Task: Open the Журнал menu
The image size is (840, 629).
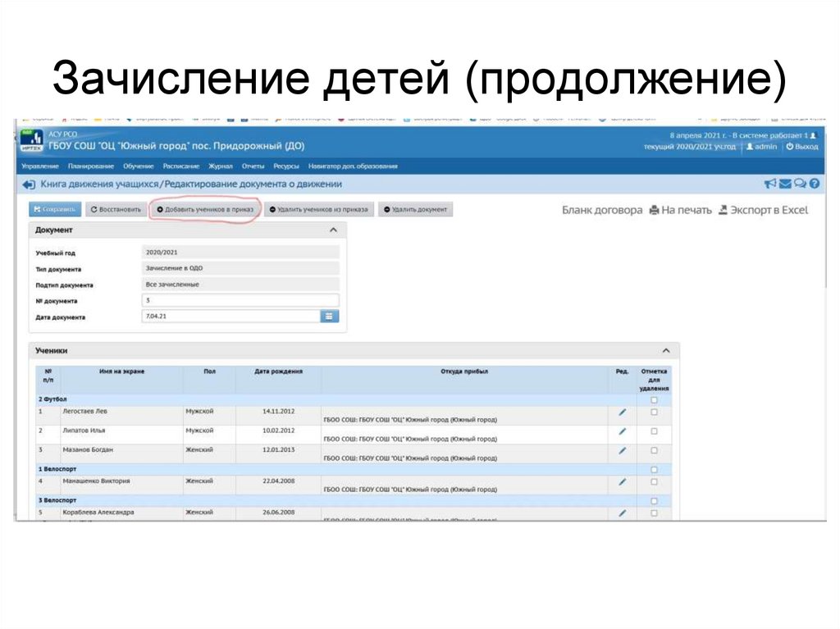Action: pos(221,165)
